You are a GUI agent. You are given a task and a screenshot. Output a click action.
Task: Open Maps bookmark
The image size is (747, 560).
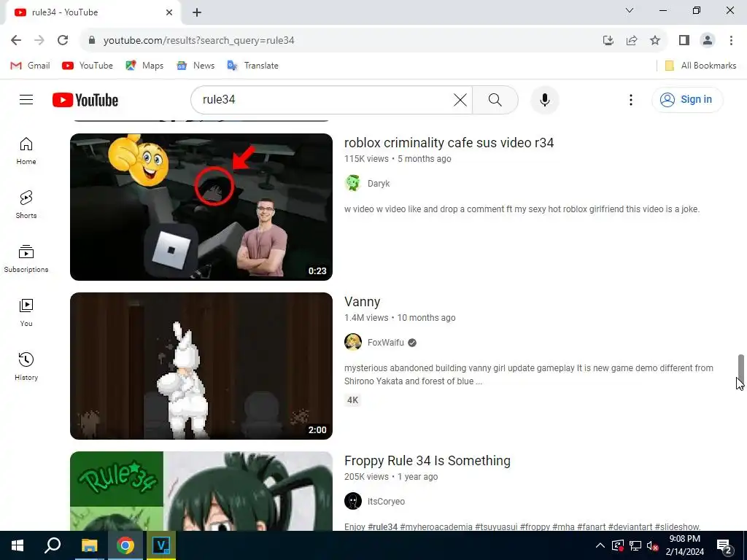(x=144, y=65)
